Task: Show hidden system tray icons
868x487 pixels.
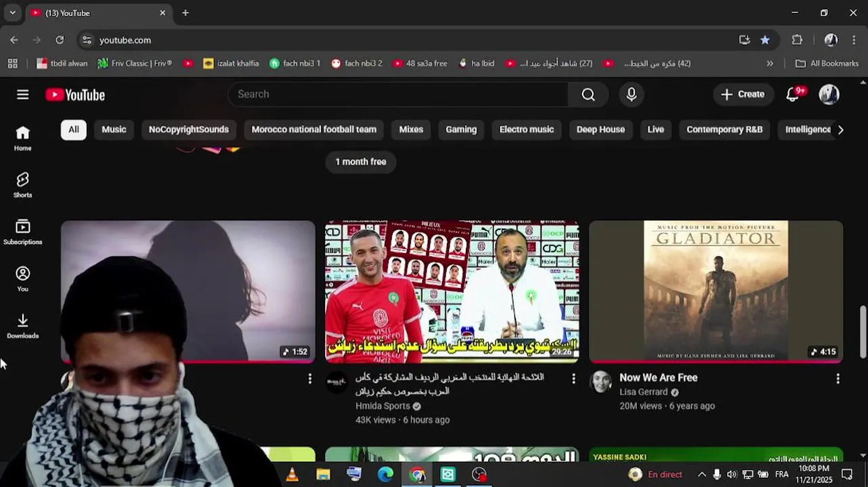Action: pyautogui.click(x=702, y=474)
